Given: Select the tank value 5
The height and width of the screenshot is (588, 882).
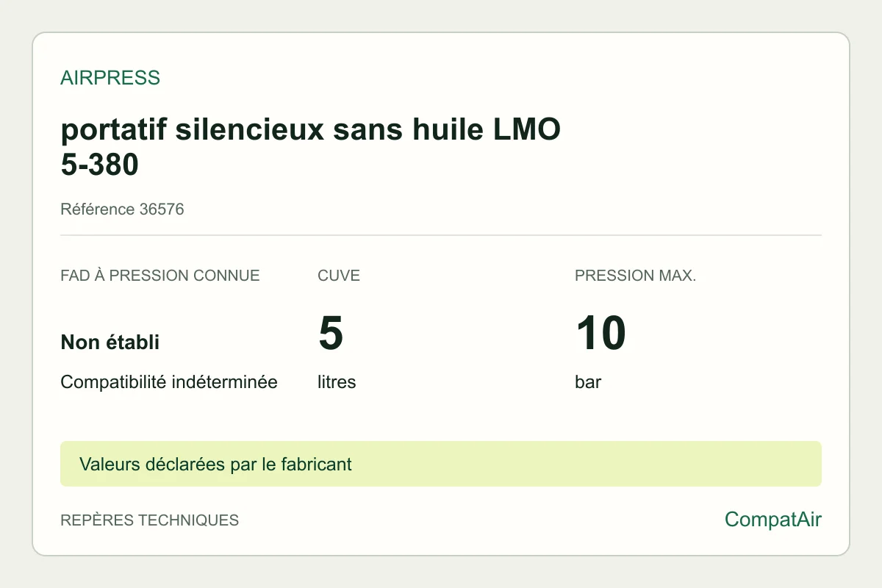Looking at the screenshot, I should 331,333.
